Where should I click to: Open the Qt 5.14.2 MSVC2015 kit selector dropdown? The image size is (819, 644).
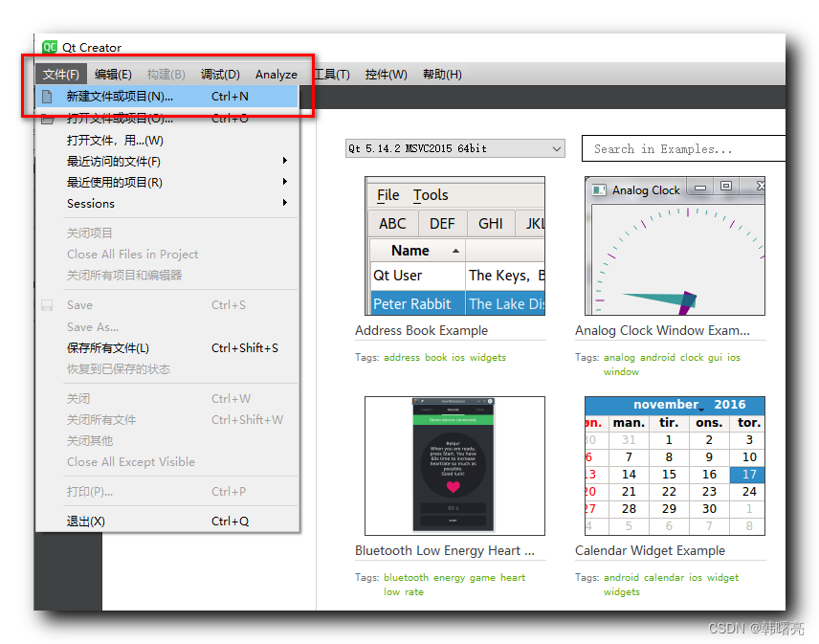point(454,148)
